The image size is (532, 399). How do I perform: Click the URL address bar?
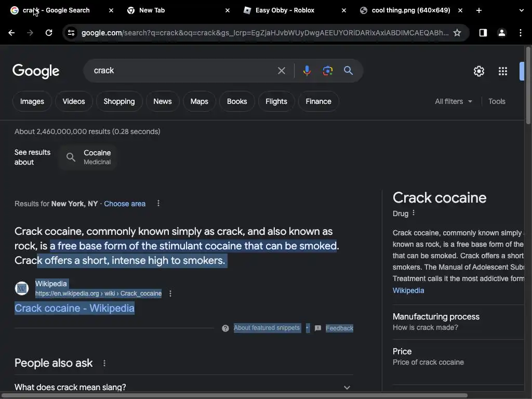tap(264, 33)
